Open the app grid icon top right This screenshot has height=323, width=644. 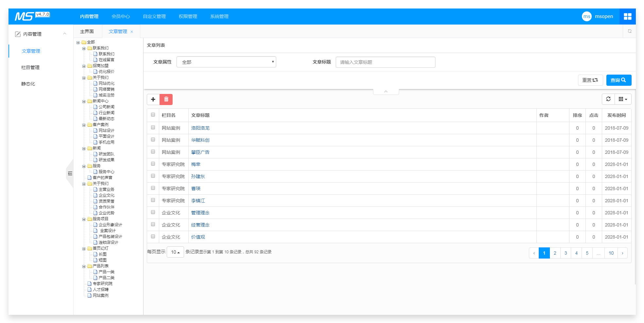[627, 16]
